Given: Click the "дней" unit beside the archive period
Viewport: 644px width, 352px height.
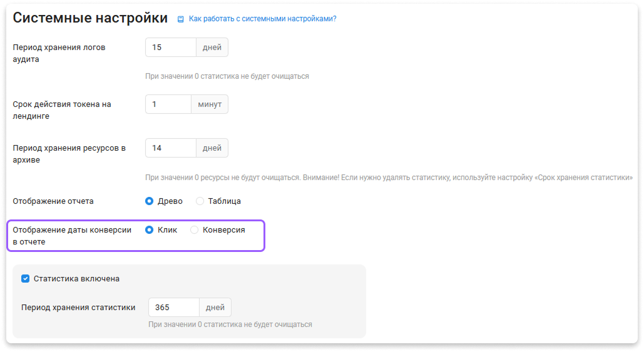Looking at the screenshot, I should [212, 148].
